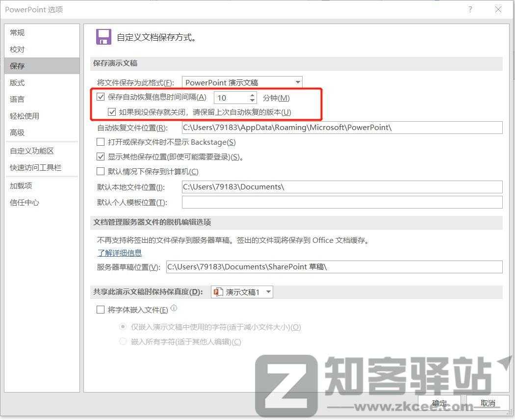The height and width of the screenshot is (420, 515).
Task: Click the info icon next to 将字体嵌入文件
Action: [174, 309]
